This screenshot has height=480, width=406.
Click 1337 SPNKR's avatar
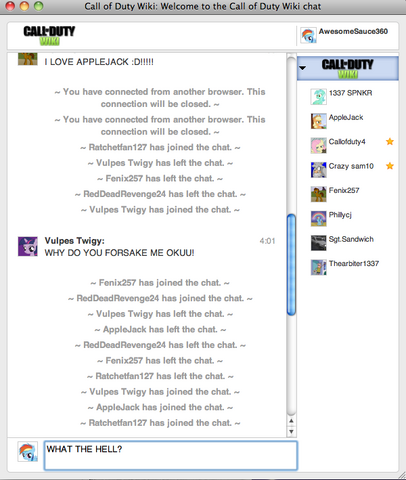tap(318, 97)
